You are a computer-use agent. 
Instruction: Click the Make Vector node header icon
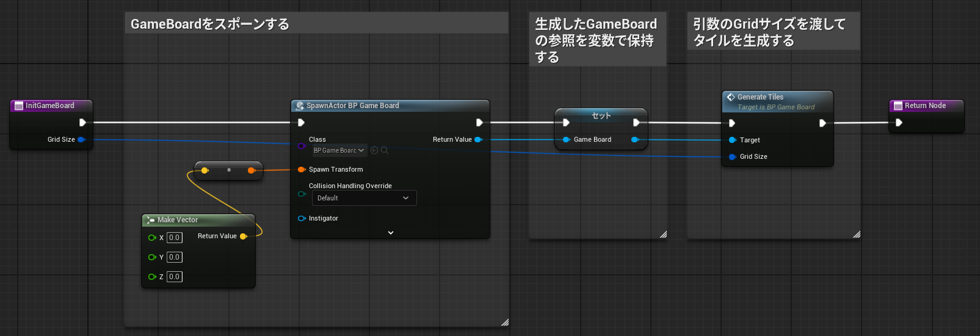click(x=151, y=220)
